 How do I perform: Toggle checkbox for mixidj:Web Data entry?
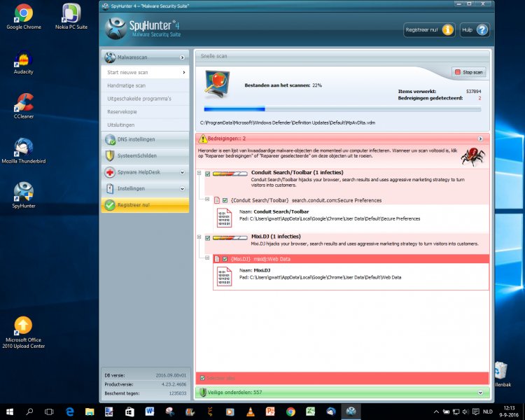225,259
